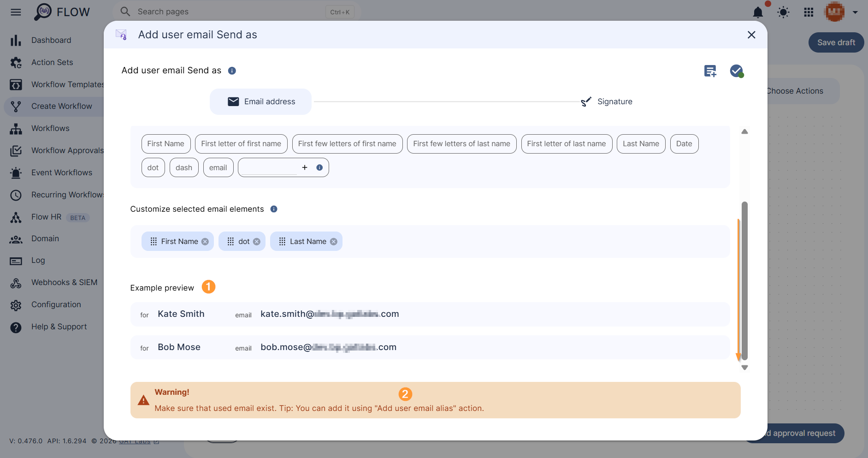Click the Dashboard sidebar icon

(x=16, y=41)
